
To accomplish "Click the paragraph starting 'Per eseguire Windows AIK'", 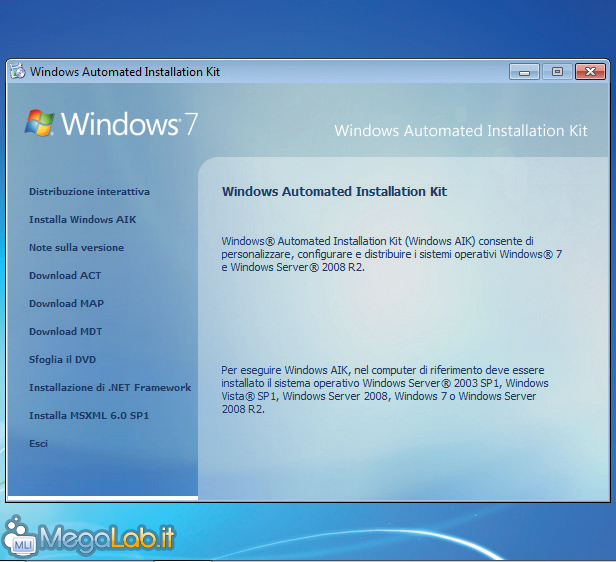I will [385, 390].
